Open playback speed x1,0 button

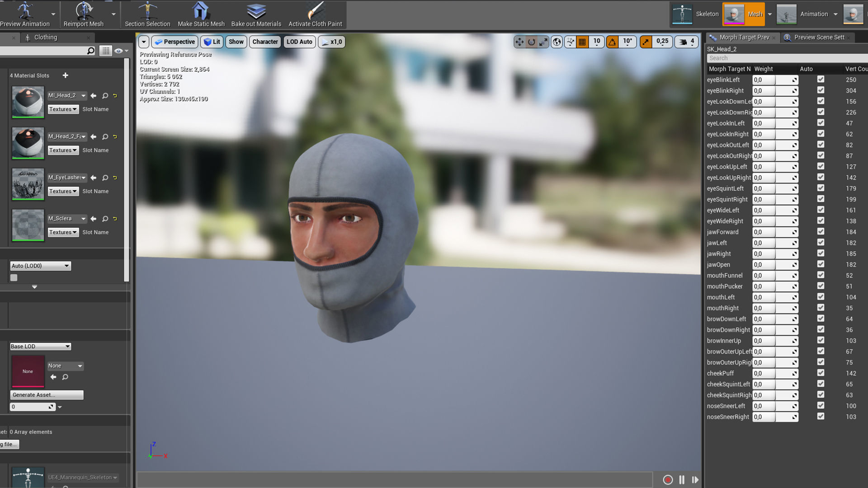pyautogui.click(x=332, y=42)
